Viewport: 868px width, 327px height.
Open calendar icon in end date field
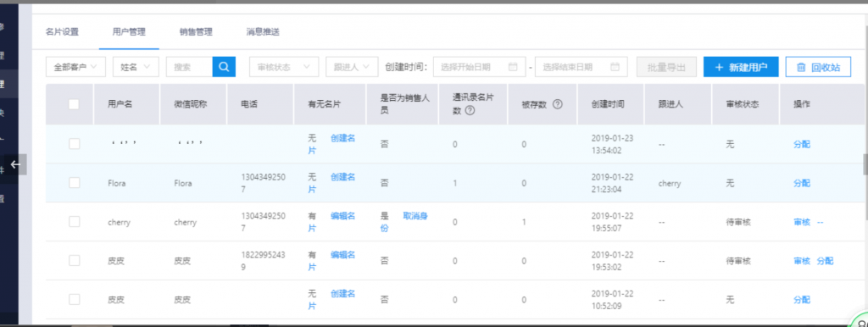click(615, 67)
